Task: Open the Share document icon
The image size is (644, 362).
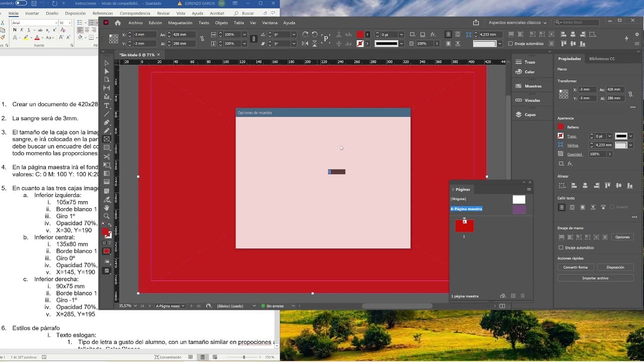Action: (476, 23)
